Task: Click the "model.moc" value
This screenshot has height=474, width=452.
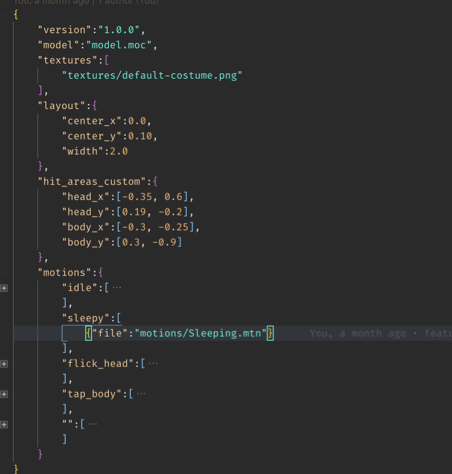Action: coord(119,45)
